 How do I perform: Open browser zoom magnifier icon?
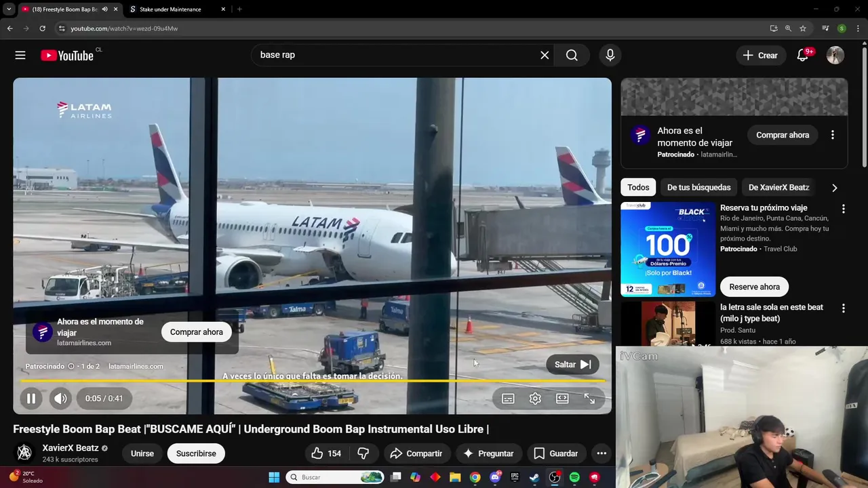pos(788,28)
